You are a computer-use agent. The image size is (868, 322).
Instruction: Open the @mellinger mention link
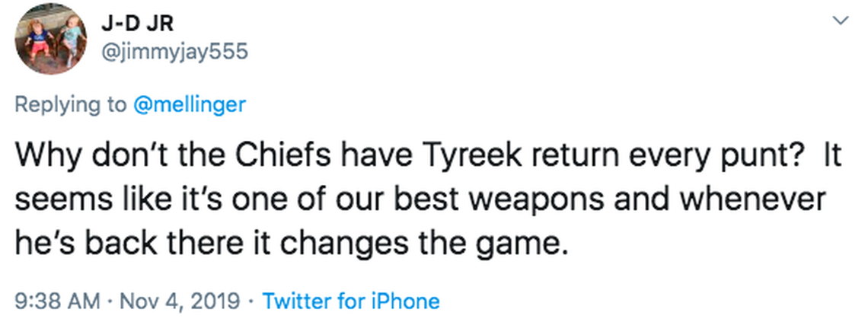[190, 104]
